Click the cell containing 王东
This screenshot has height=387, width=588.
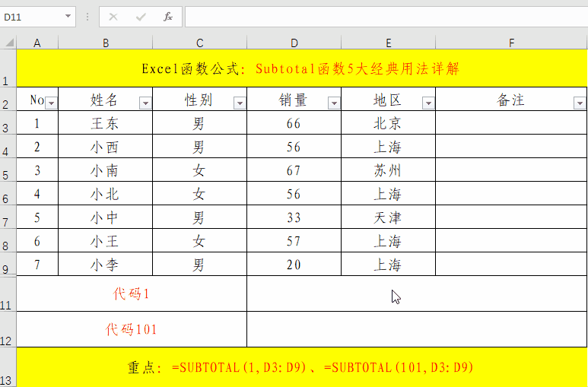pyautogui.click(x=106, y=122)
